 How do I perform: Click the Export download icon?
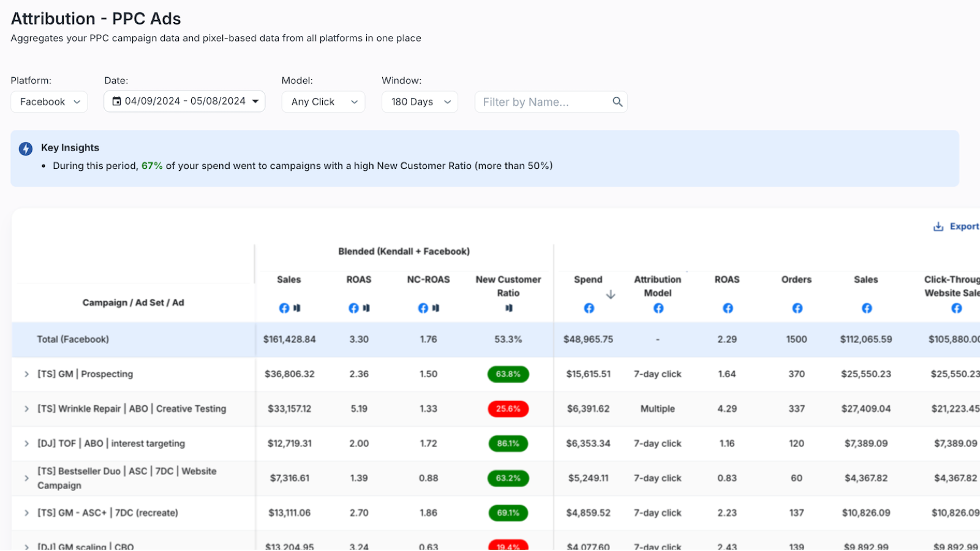[x=938, y=227]
